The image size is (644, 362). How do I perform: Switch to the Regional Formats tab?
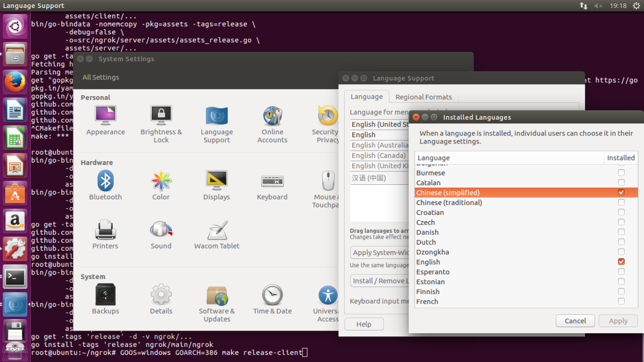pyautogui.click(x=423, y=97)
